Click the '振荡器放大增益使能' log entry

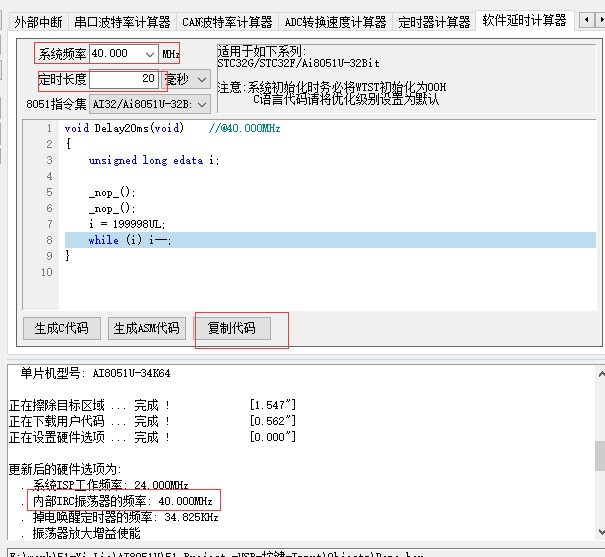pyautogui.click(x=86, y=533)
